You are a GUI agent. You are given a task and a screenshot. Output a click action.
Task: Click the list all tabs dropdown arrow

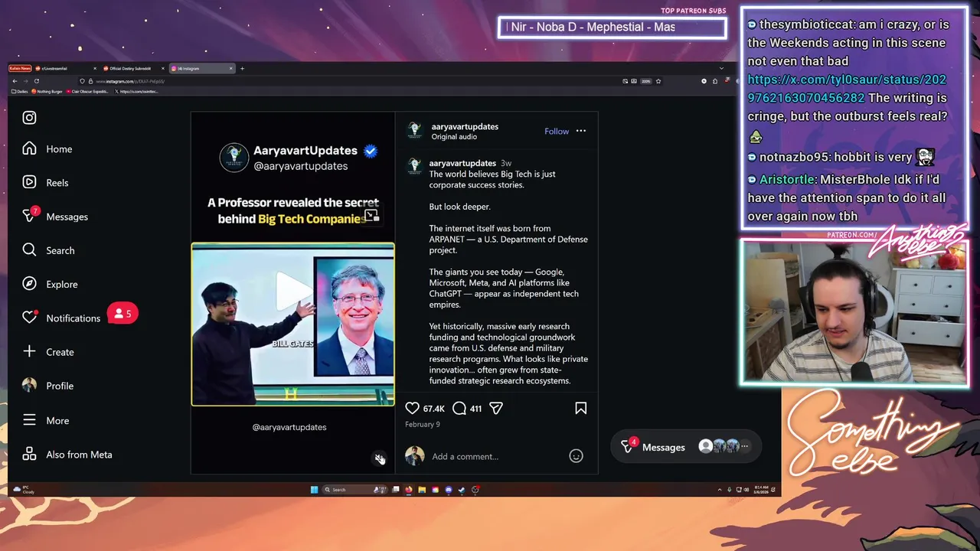[x=721, y=68]
